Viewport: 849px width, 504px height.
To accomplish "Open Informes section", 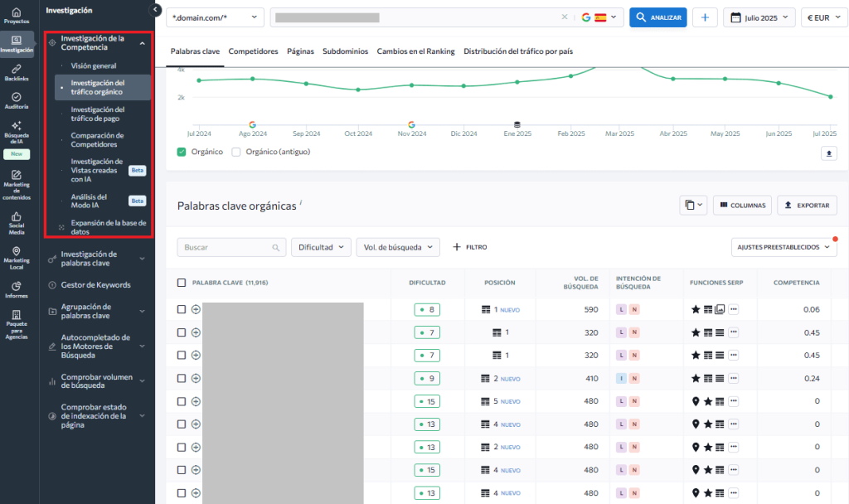I will tap(17, 289).
